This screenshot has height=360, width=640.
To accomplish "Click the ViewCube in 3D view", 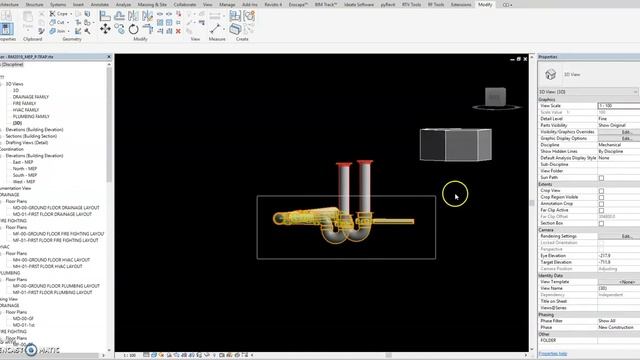I will pyautogui.click(x=496, y=98).
